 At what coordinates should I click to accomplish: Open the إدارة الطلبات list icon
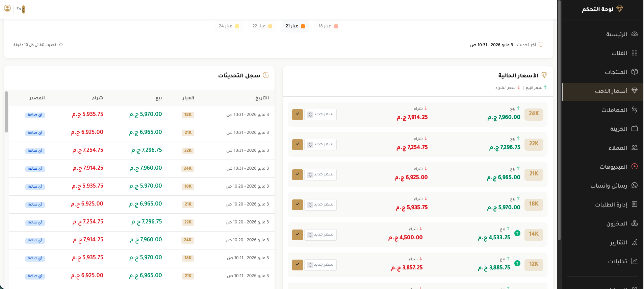634,204
